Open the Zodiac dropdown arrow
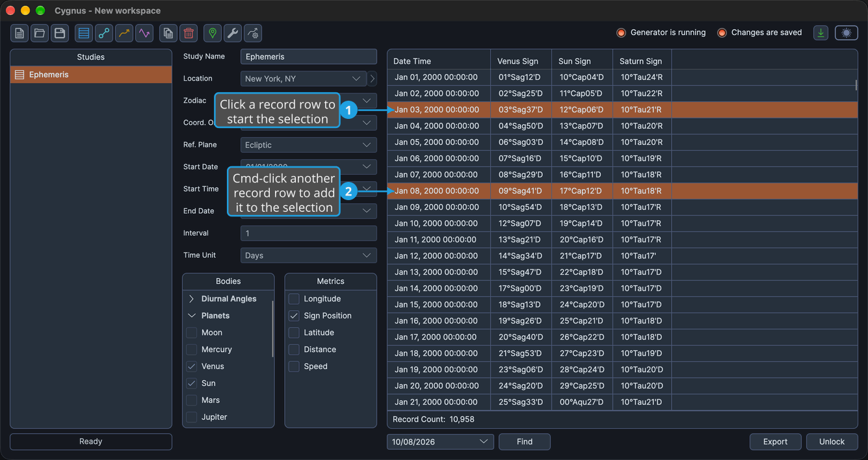This screenshot has height=460, width=868. 367,101
